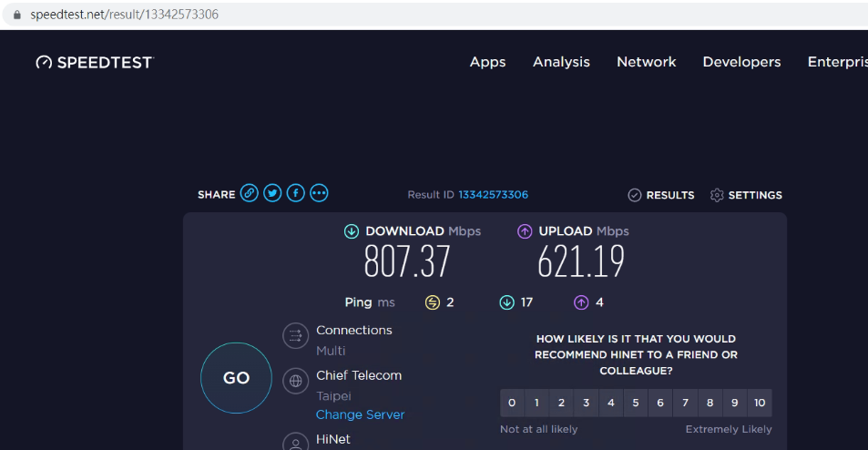The image size is (868, 450).
Task: Share result on Facebook
Action: (296, 193)
